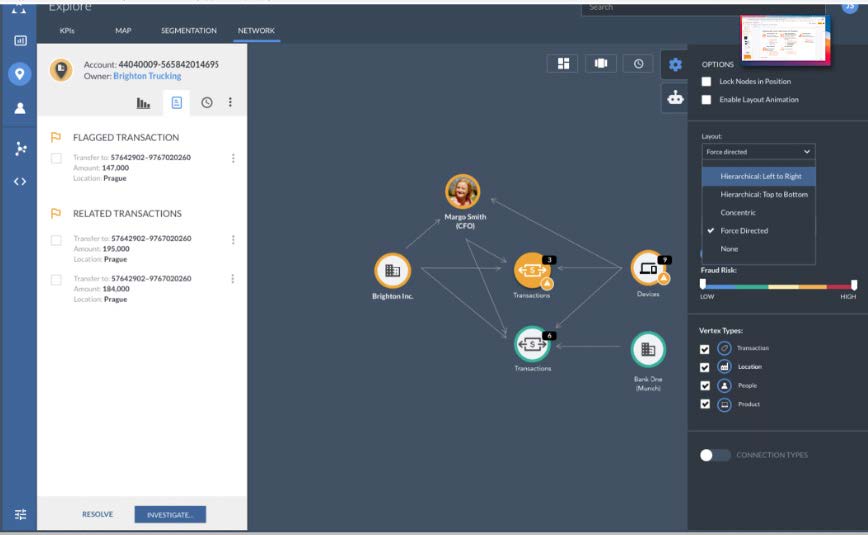Open the Layout dropdown showing Force directed
The height and width of the screenshot is (535, 868).
[758, 152]
